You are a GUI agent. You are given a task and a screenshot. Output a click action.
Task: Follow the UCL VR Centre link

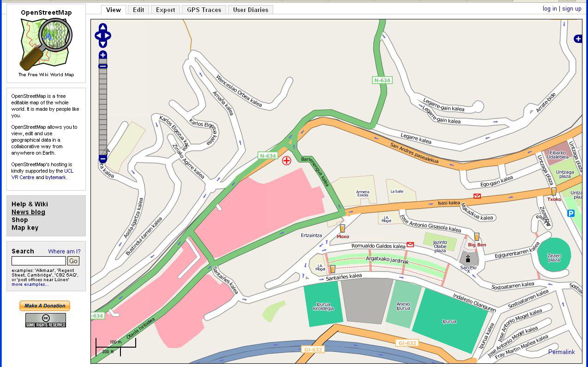click(x=42, y=174)
